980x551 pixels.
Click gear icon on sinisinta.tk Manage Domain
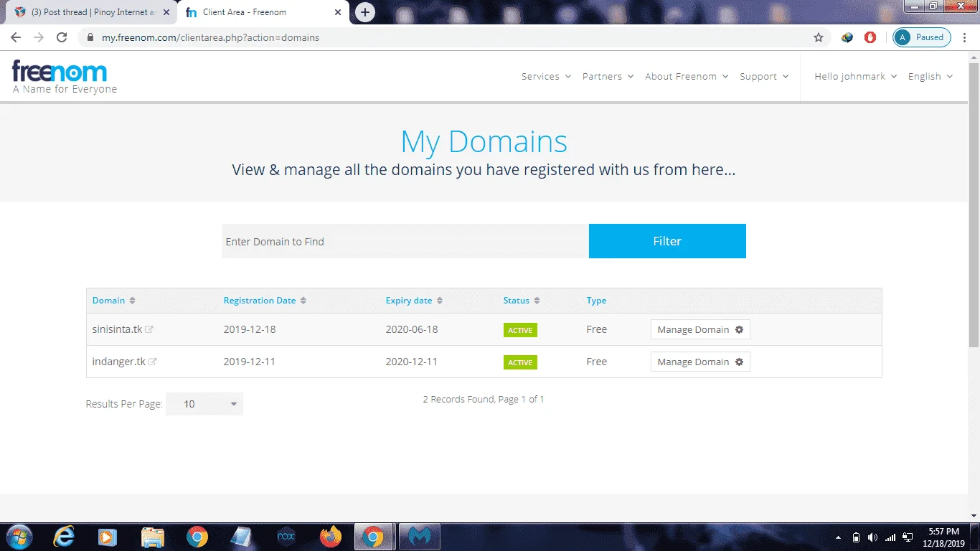(739, 330)
